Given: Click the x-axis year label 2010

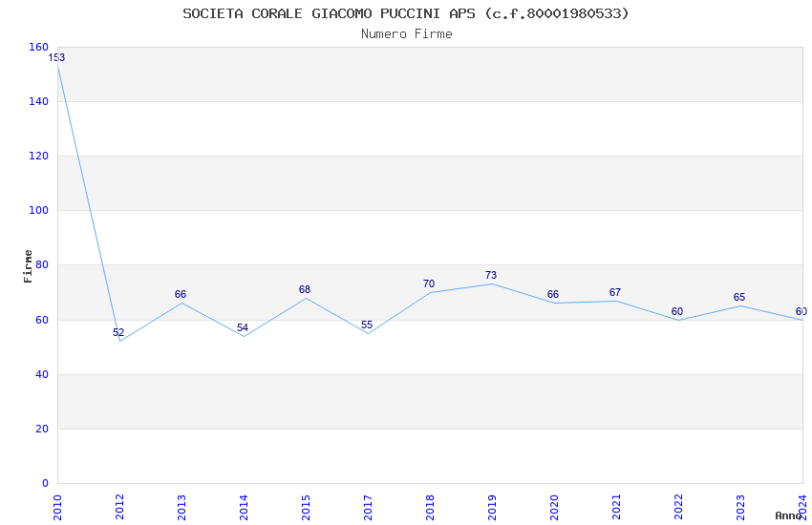Looking at the screenshot, I should click(x=57, y=507).
